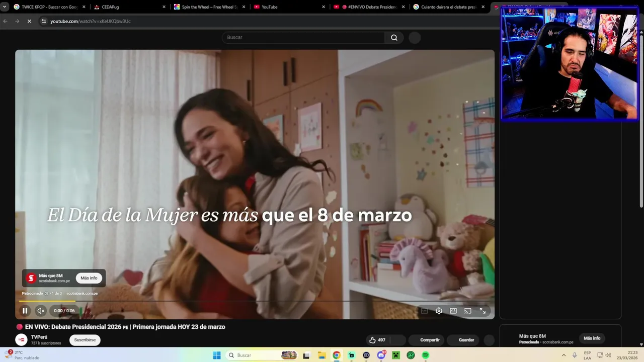Show hidden tray icons with chevron
Viewport: 644px width, 362px height.
[x=563, y=355]
